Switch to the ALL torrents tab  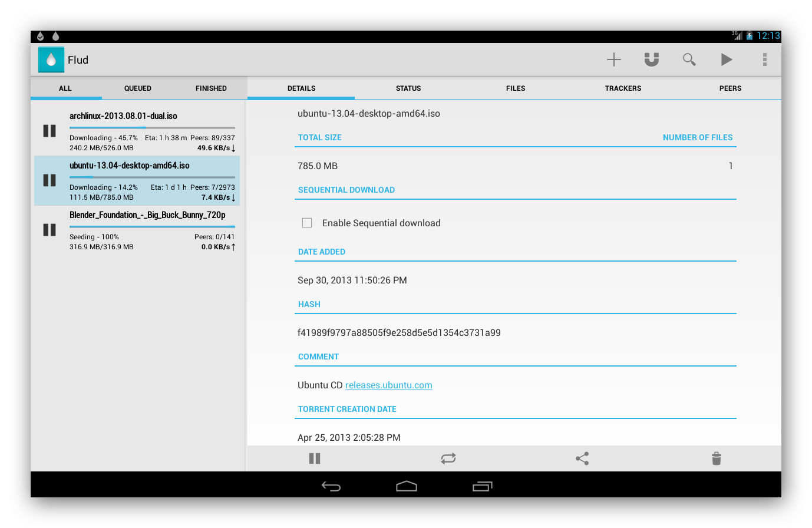(65, 88)
